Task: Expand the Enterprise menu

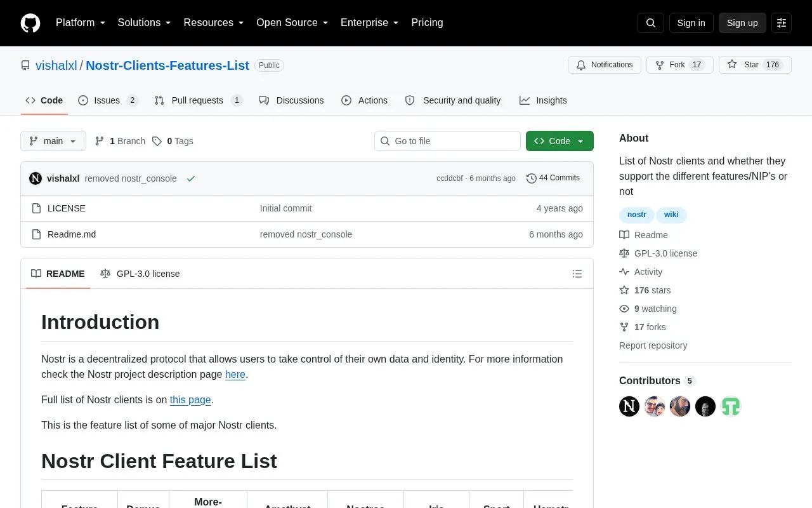Action: [370, 23]
